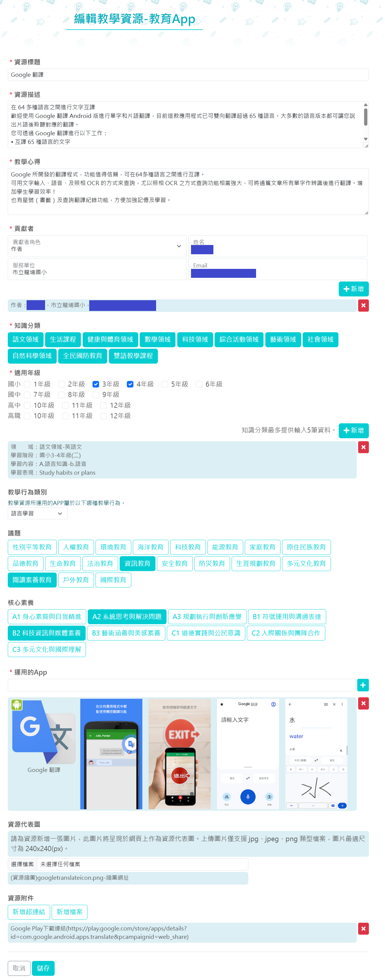This screenshot has width=385, height=980.
Task: Deselect B2 科技資訊與媒體素養 competency
Action: [47, 633]
